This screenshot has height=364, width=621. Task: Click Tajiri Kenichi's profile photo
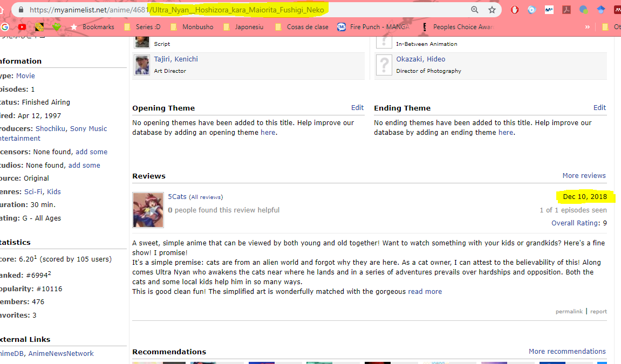tap(142, 65)
